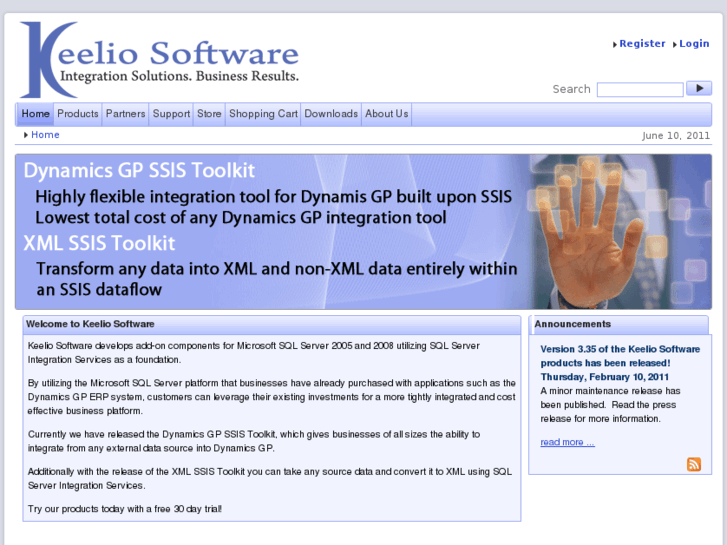Focus the Search input field

pyautogui.click(x=640, y=89)
